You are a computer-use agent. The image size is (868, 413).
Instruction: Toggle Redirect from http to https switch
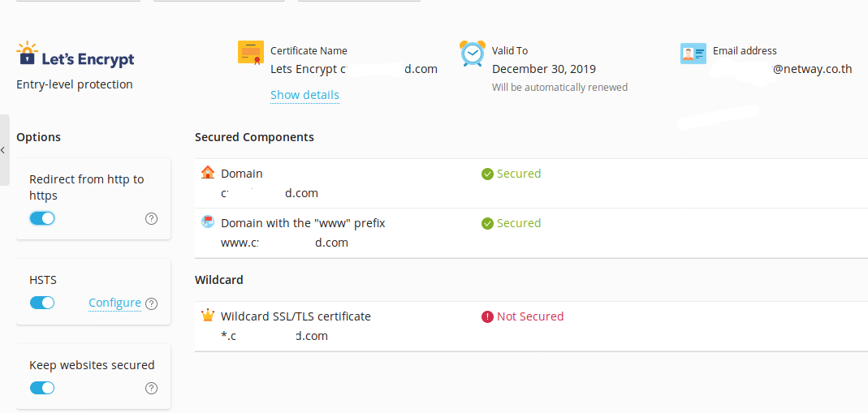click(42, 218)
